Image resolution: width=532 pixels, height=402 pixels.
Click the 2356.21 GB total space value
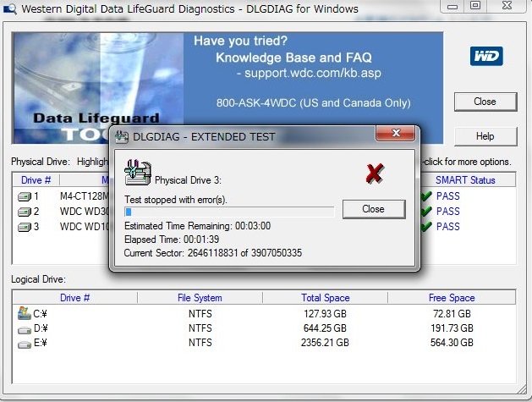point(325,343)
